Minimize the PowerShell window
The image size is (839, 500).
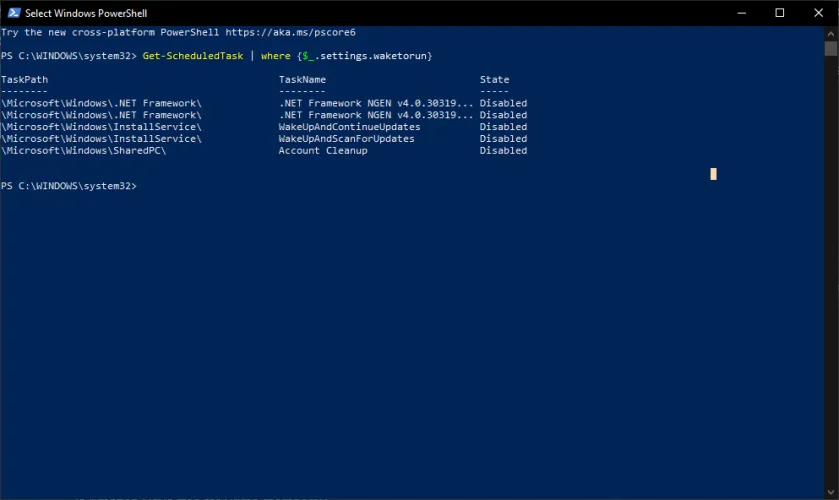click(741, 12)
